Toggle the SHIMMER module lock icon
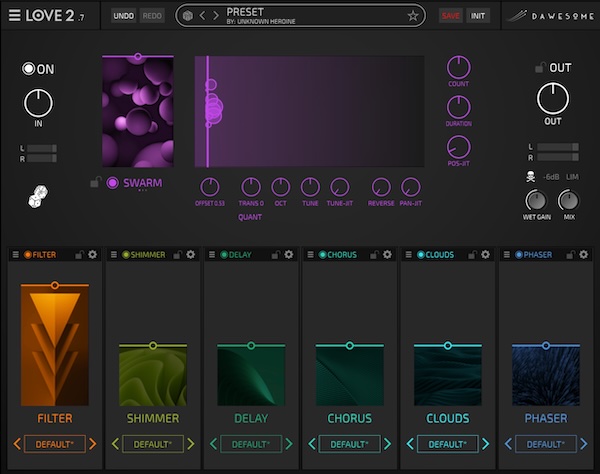 178,254
